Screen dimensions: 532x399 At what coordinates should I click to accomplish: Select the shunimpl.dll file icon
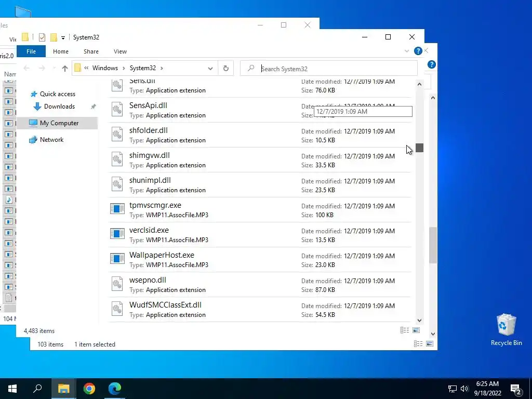tap(117, 184)
